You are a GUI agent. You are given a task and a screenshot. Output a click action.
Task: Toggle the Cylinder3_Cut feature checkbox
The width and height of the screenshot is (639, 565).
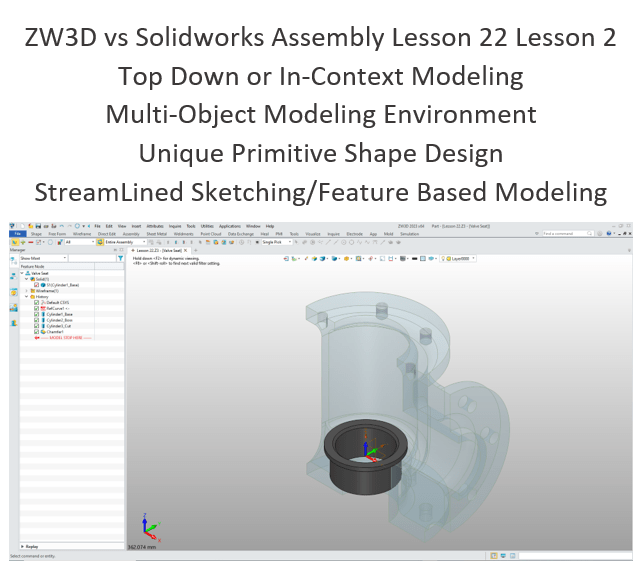[36, 326]
